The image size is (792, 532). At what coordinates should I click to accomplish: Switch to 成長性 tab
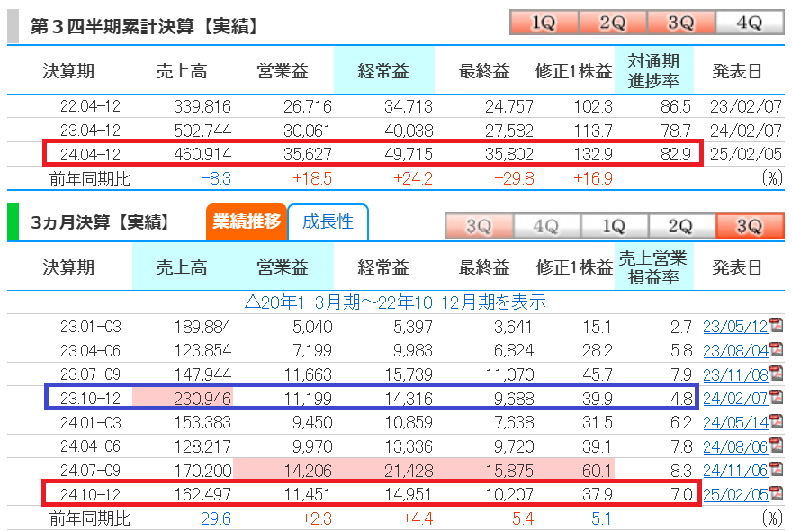[328, 221]
